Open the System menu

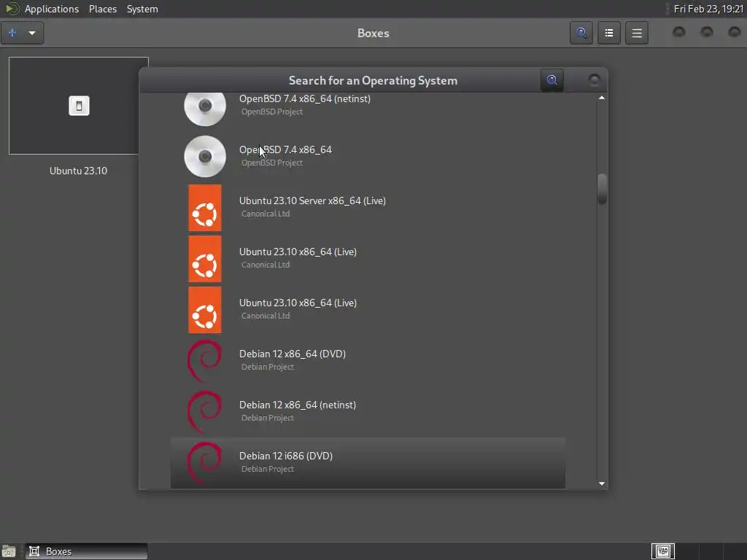pos(142,9)
